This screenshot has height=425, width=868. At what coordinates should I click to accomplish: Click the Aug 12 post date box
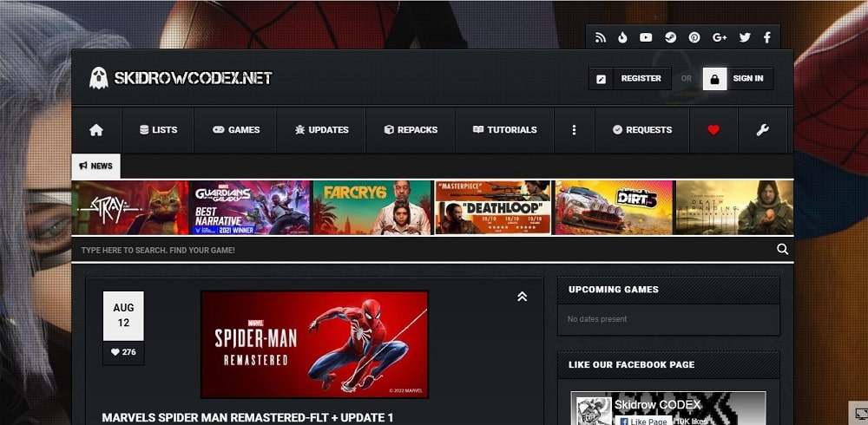(123, 316)
